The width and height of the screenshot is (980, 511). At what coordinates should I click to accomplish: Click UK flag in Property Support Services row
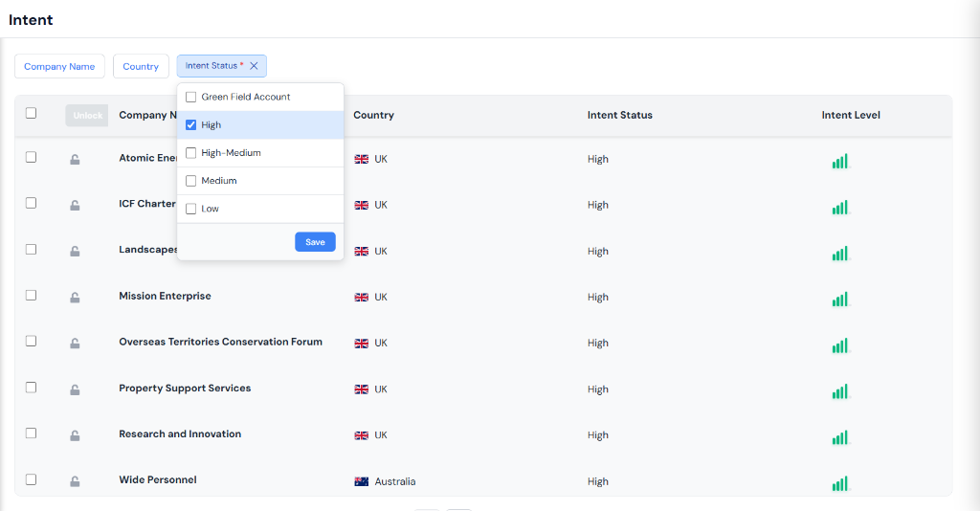pos(361,389)
